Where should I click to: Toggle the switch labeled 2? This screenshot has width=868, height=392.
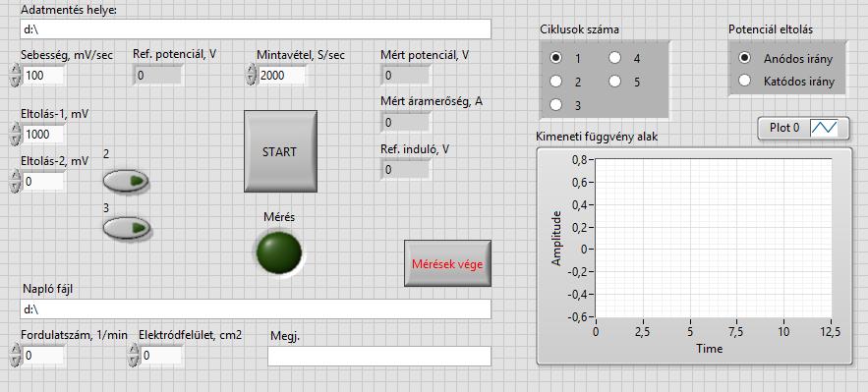click(126, 181)
